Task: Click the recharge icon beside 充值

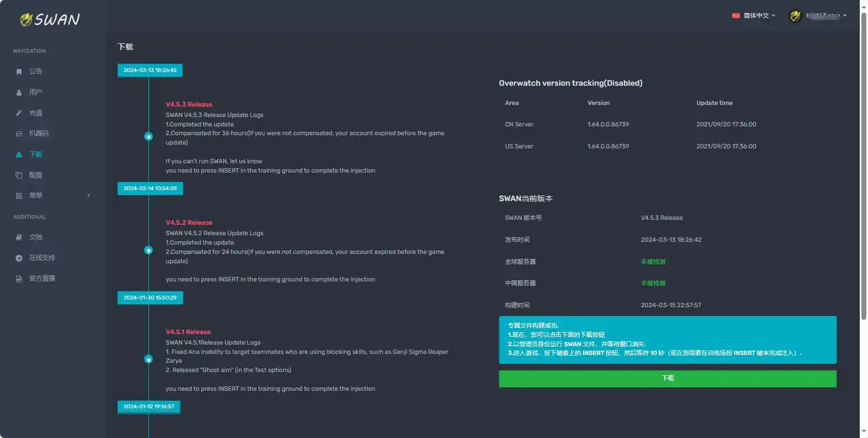Action: (19, 113)
